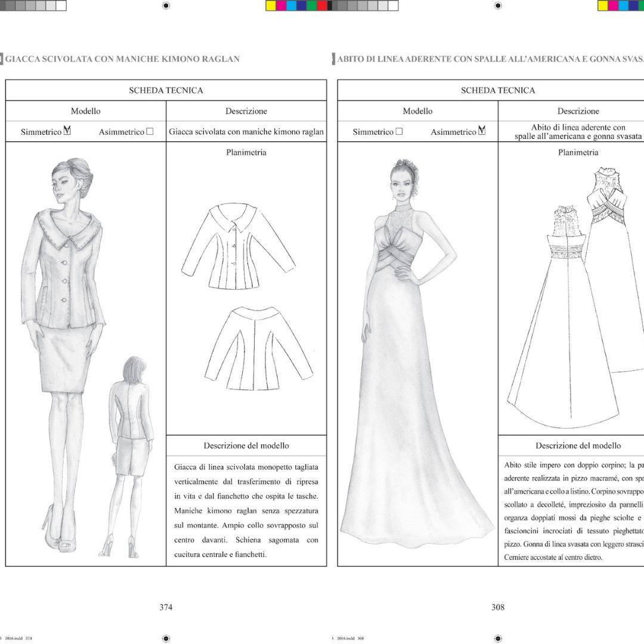This screenshot has width=644, height=644.
Task: Click the top registration mark above page 308
Action: [498, 5]
